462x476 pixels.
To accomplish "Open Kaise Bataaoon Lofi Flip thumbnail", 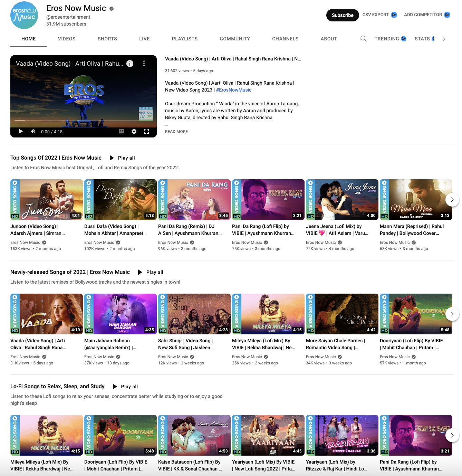I will (194, 435).
